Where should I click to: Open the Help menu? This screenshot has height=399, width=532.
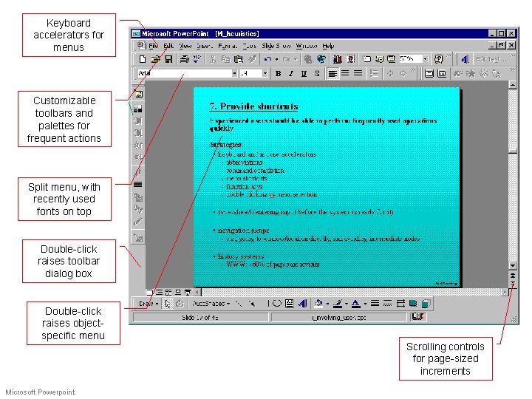pos(328,46)
